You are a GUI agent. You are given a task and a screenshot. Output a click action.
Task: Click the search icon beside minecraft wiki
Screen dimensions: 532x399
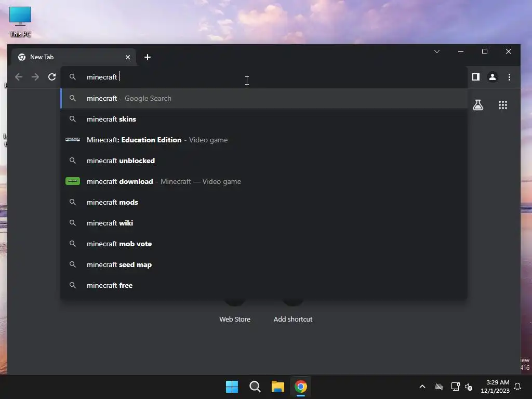73,223
